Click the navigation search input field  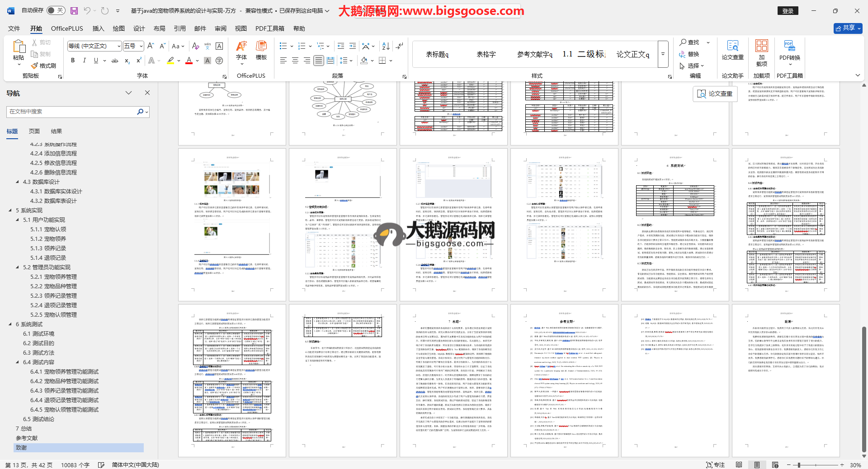(72, 112)
